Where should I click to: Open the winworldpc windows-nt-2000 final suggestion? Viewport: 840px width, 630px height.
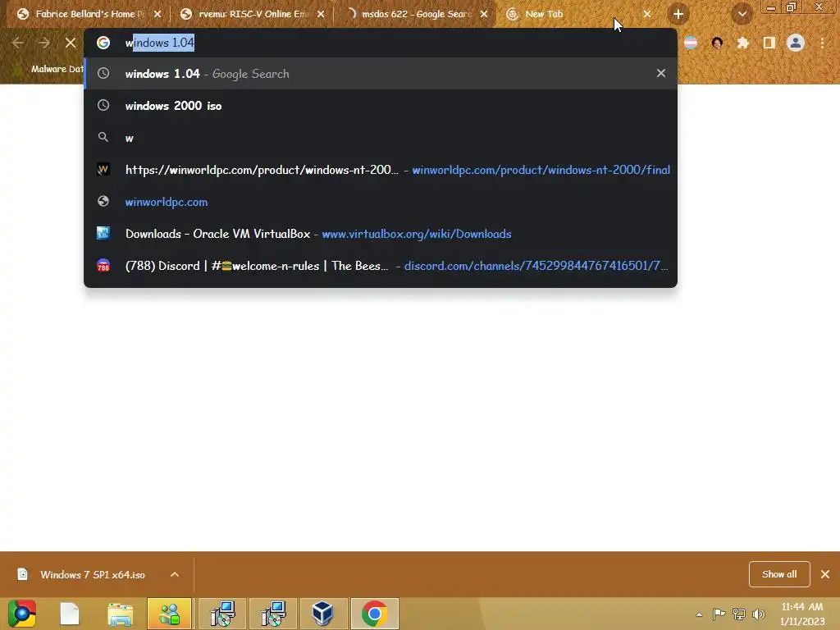click(381, 170)
